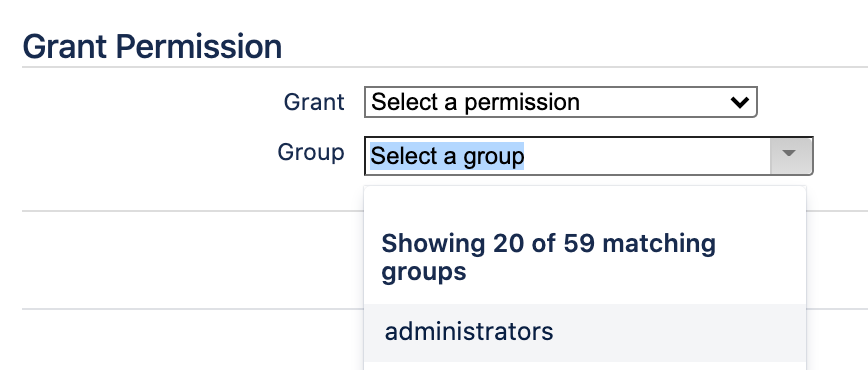Click the "Group" field label
868x370 pixels.
[311, 152]
